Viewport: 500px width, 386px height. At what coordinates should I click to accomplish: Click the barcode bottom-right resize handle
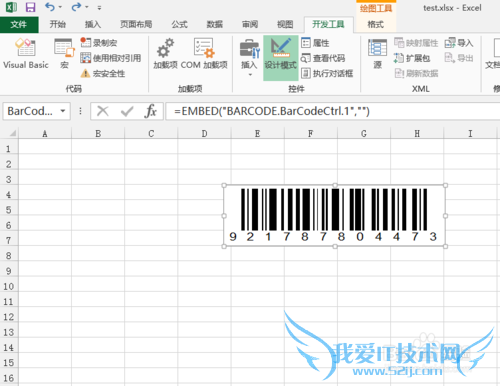[x=445, y=246]
